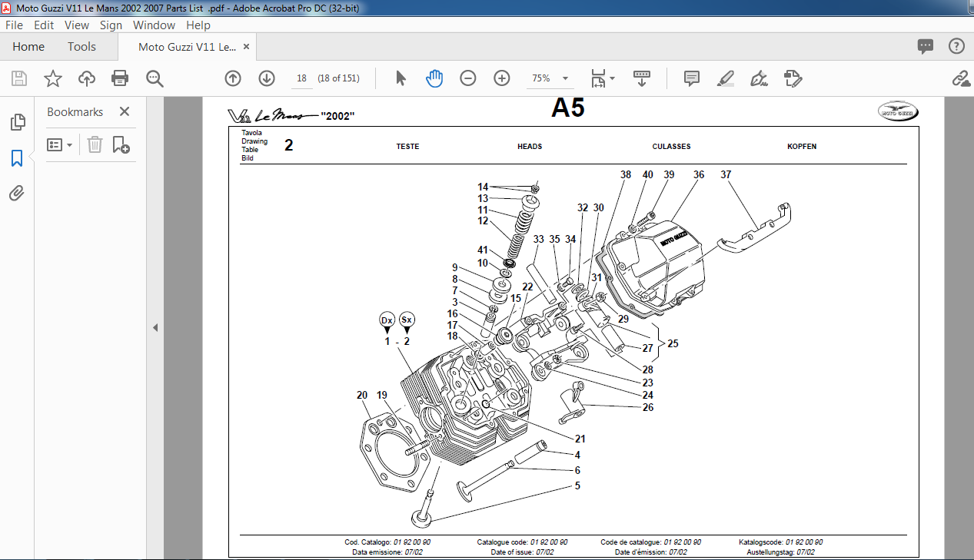
Task: Add a new bookmark
Action: click(121, 144)
